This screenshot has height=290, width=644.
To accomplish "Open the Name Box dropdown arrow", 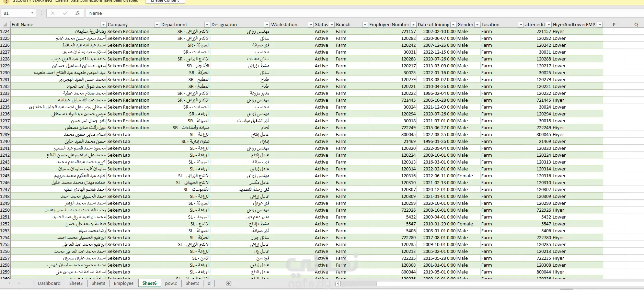I will pos(32,13).
